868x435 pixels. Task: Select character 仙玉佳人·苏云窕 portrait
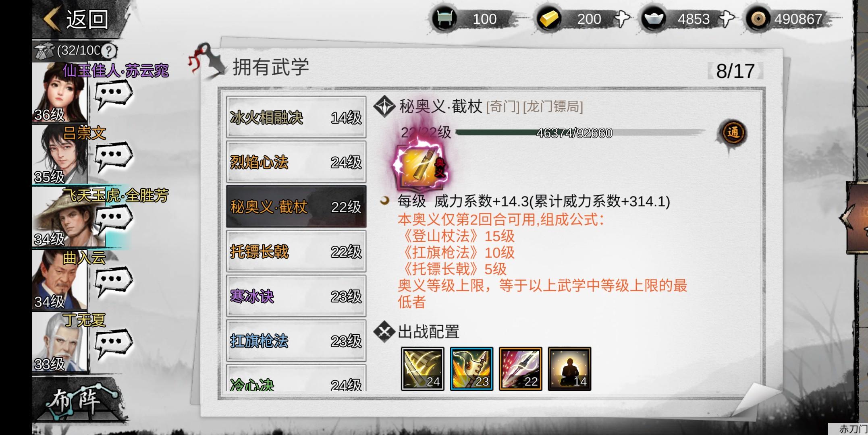point(59,93)
